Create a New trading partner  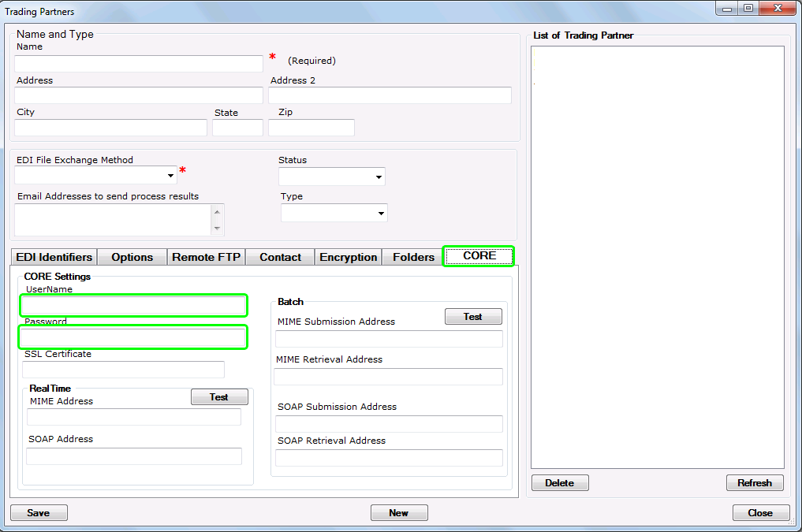[x=399, y=513]
